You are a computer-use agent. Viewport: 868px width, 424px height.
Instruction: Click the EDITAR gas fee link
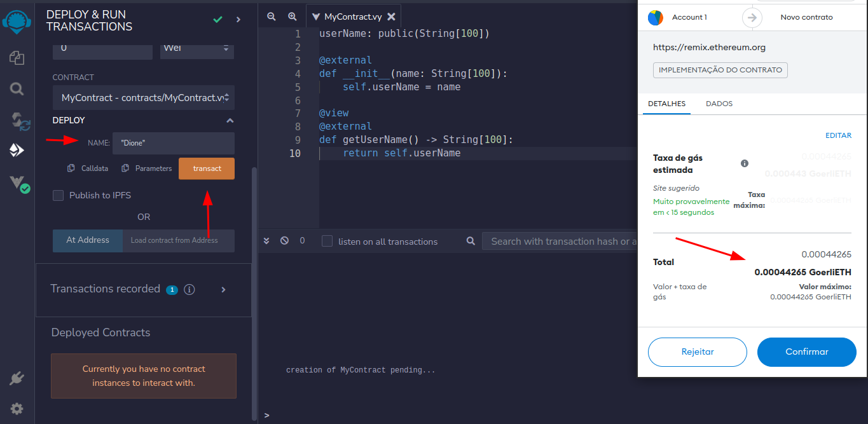pos(837,135)
